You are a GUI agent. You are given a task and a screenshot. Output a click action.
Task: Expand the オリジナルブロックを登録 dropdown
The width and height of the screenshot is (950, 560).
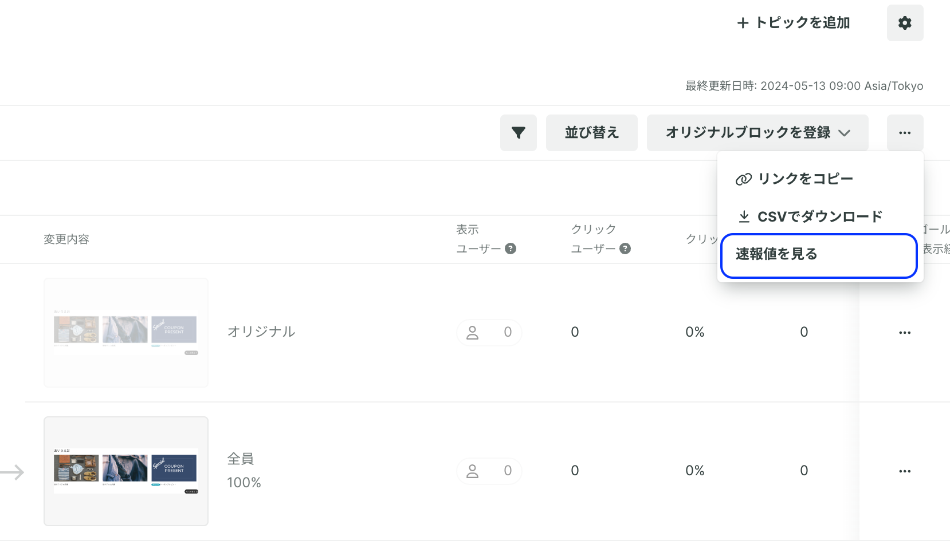click(757, 133)
